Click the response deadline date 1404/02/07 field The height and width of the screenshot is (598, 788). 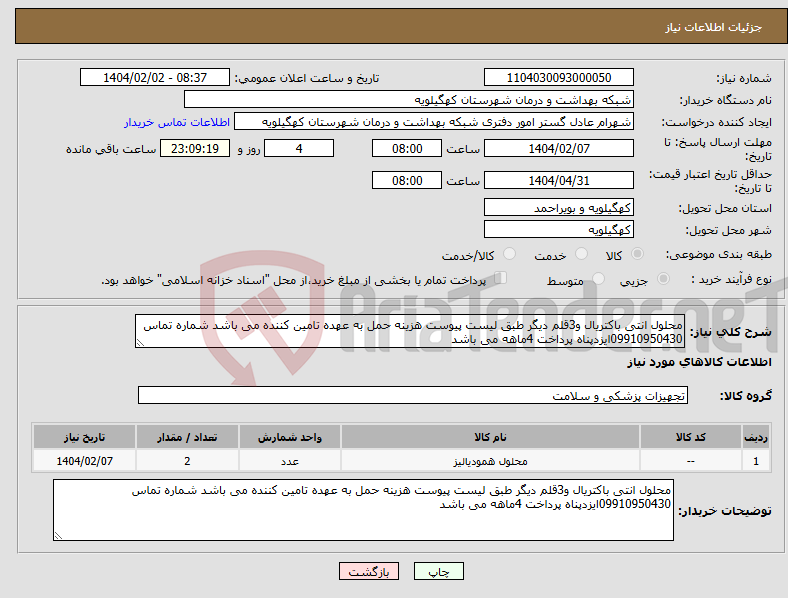tap(558, 148)
